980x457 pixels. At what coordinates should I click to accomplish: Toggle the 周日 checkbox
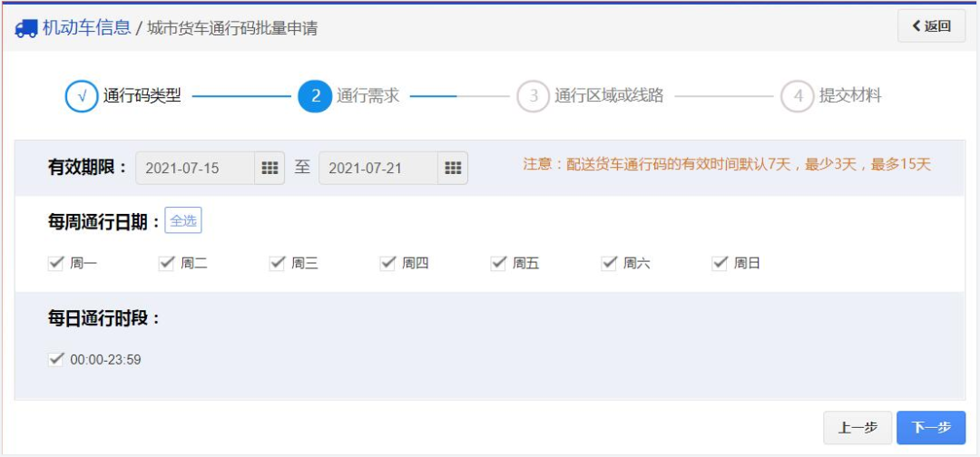[720, 263]
